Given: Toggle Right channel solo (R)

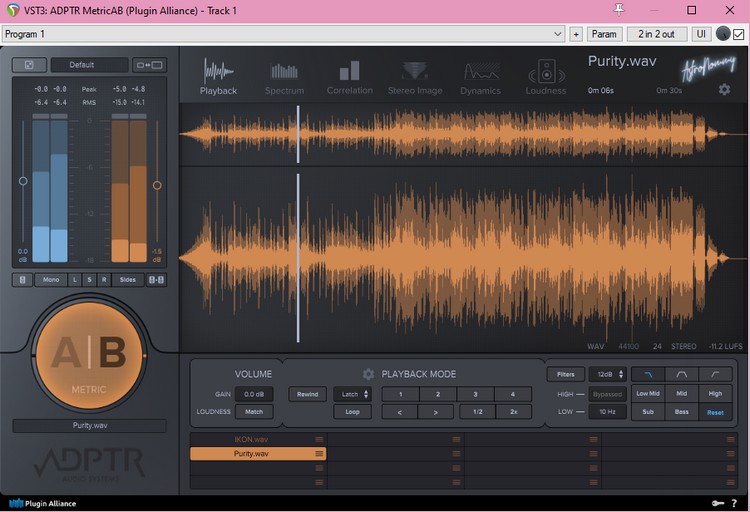Looking at the screenshot, I should [104, 279].
